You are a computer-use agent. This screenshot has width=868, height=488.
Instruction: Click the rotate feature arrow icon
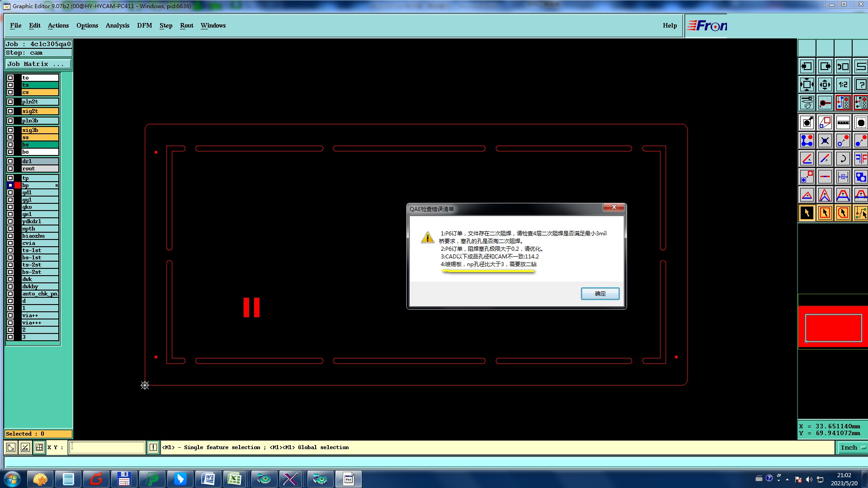(x=843, y=159)
